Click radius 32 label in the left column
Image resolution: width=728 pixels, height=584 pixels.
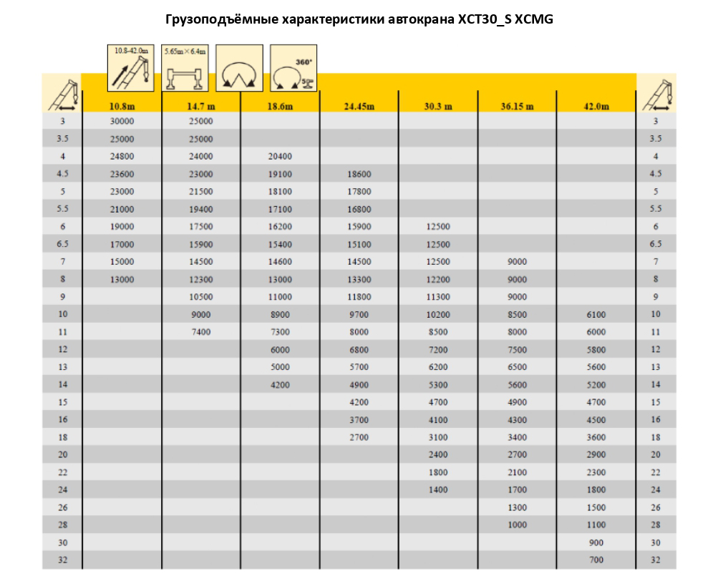tap(62, 560)
